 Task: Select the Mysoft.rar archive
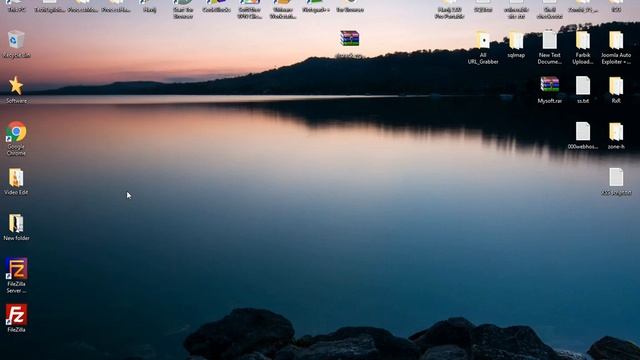point(549,85)
